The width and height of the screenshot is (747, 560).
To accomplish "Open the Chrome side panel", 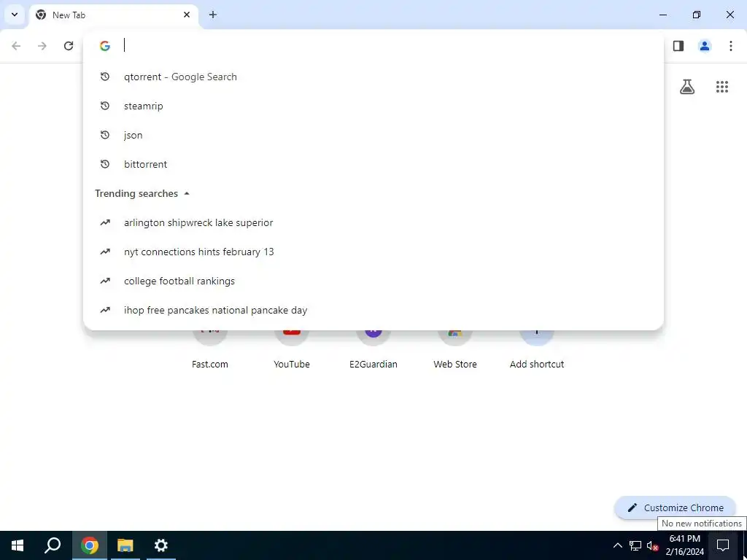I will (678, 46).
